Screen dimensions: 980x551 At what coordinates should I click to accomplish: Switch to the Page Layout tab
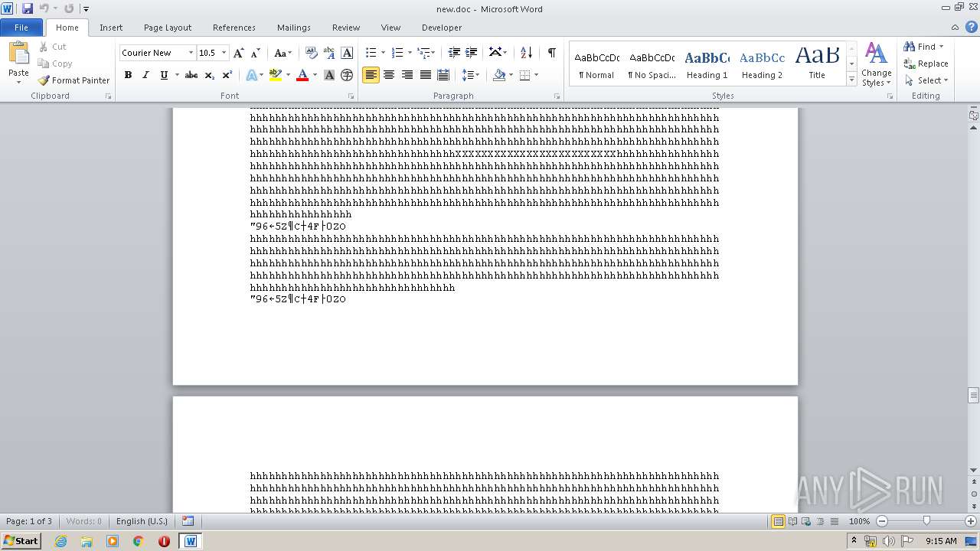click(168, 28)
